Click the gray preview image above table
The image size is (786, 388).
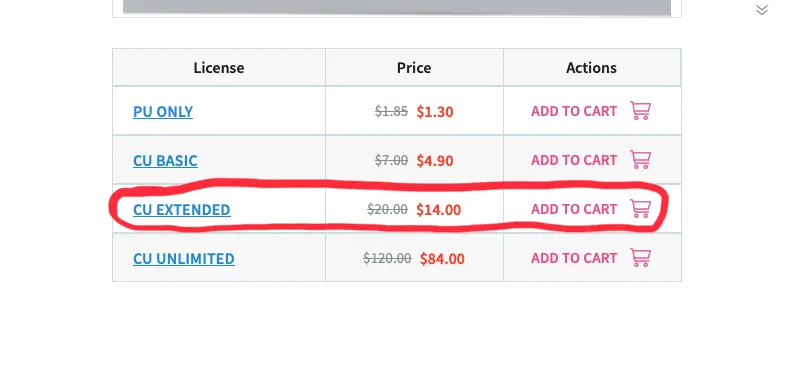click(397, 8)
